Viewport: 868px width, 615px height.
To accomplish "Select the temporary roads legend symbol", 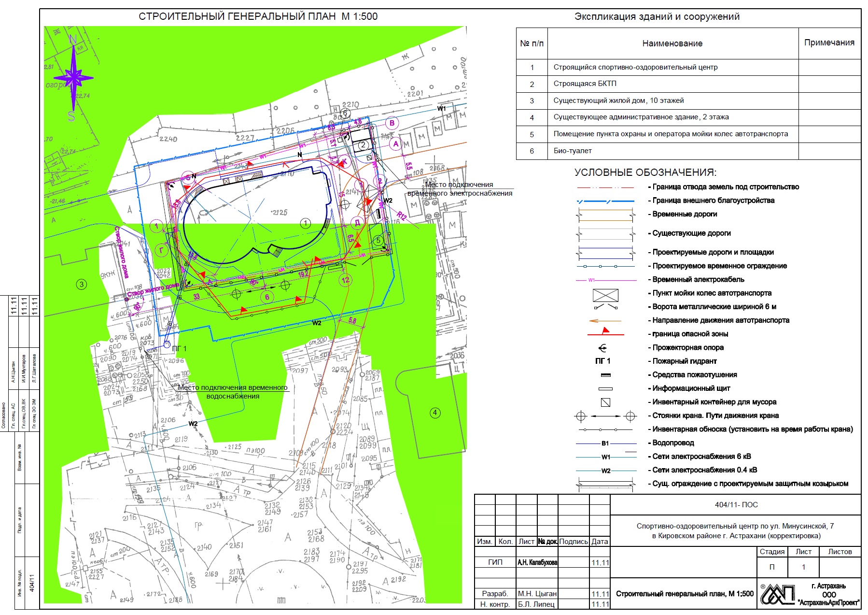I will [x=605, y=215].
